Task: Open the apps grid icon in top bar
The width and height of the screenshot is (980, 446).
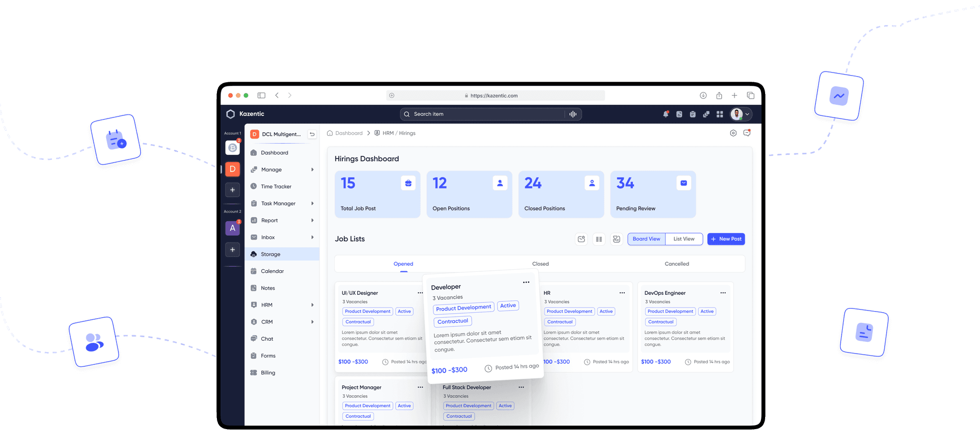Action: [720, 114]
